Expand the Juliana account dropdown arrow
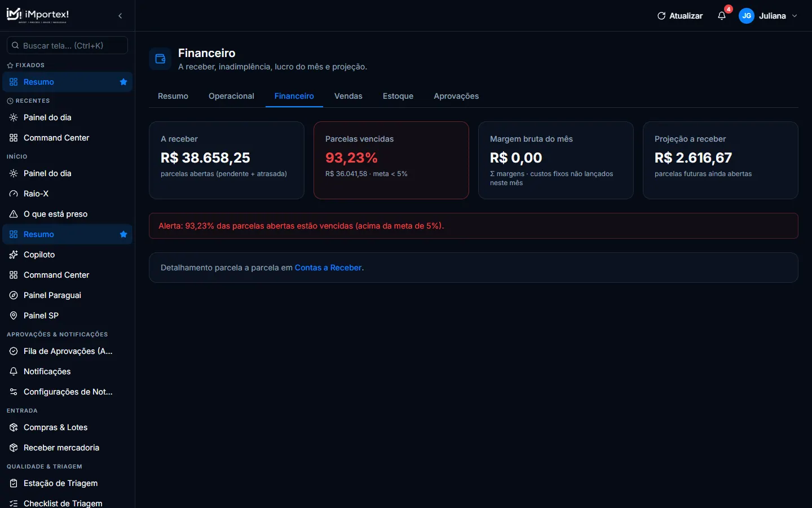The height and width of the screenshot is (508, 812). (795, 16)
